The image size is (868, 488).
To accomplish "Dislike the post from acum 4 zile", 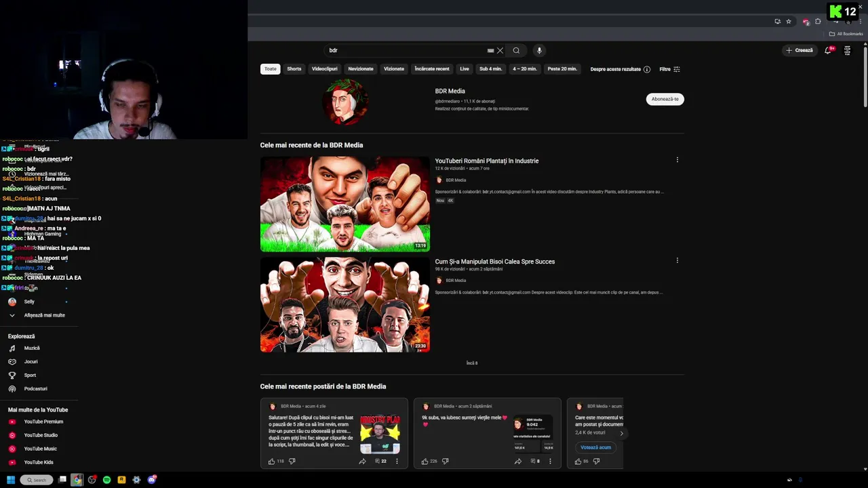I will 292,461.
